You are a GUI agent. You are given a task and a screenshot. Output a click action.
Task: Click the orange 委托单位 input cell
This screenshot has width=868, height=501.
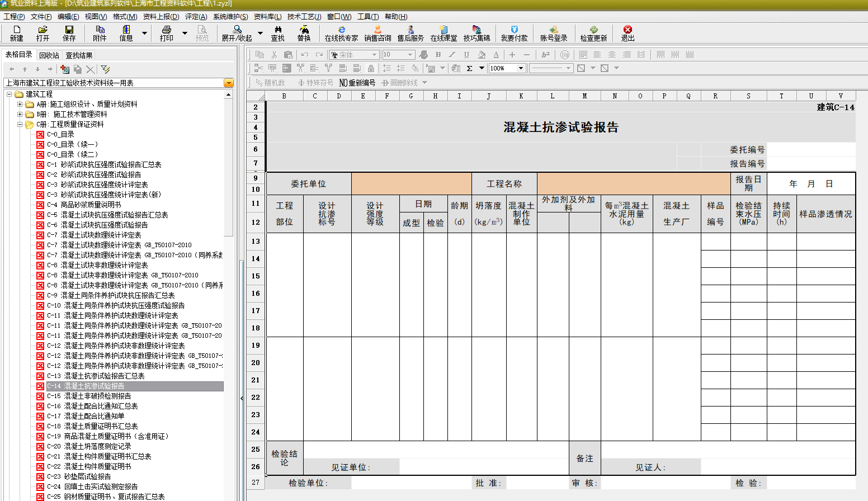pyautogui.click(x=412, y=183)
